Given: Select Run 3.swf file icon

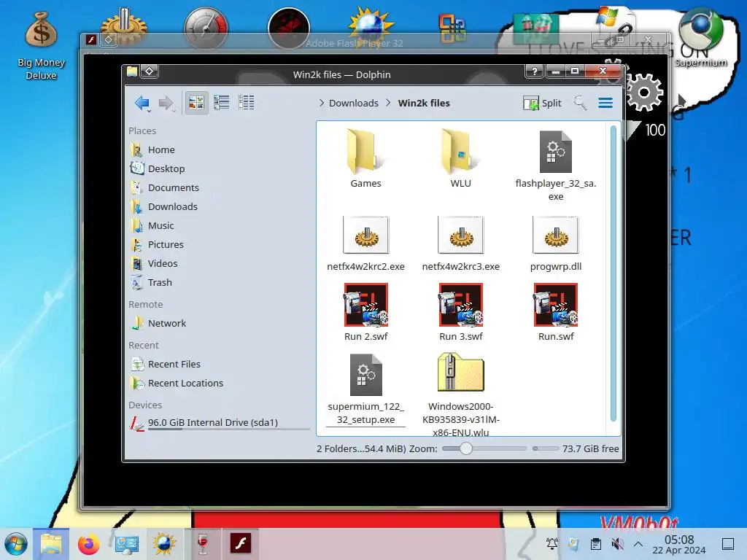Looking at the screenshot, I should click(x=461, y=305).
